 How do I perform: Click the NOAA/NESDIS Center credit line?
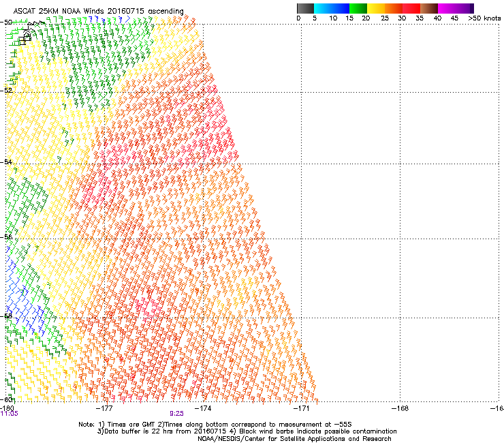point(294,439)
